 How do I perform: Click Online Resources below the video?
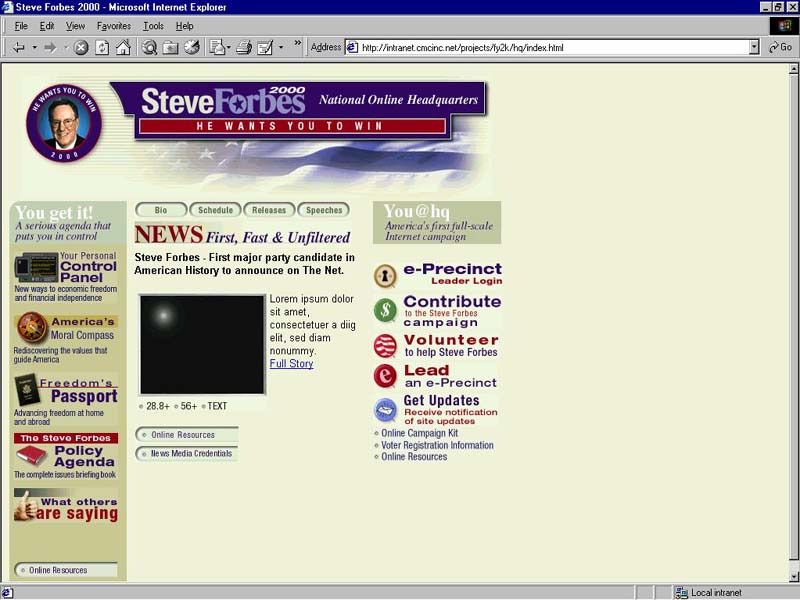coord(187,435)
